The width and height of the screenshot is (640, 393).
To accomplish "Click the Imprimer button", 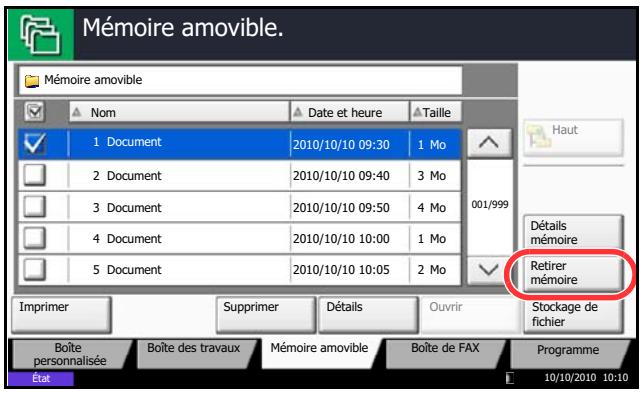I will point(61,315).
